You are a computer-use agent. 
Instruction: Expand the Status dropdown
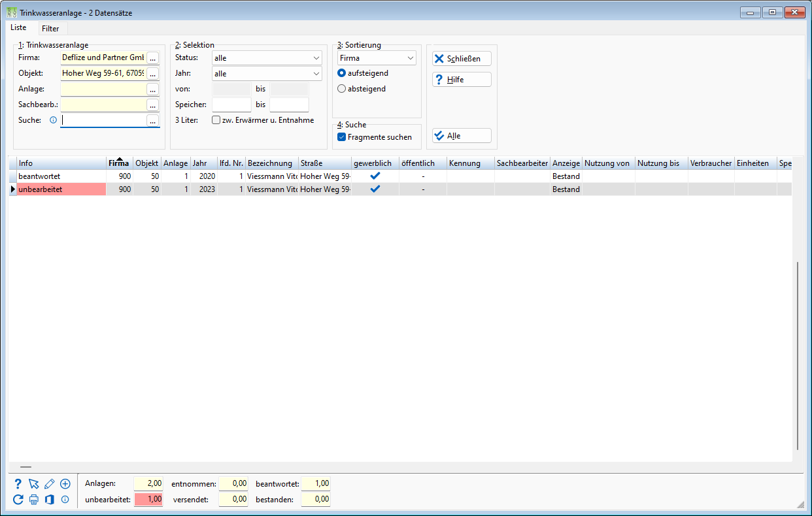tap(267, 58)
